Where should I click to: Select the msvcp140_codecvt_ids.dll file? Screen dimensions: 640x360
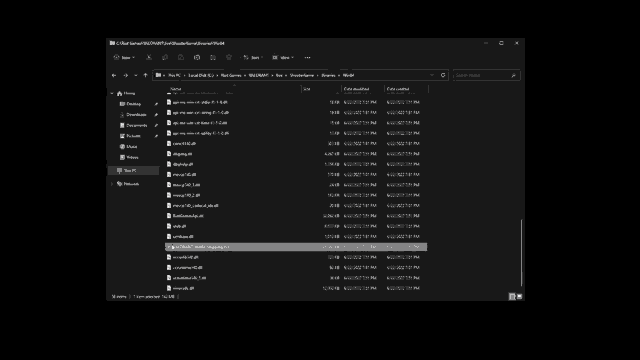(x=296, y=206)
